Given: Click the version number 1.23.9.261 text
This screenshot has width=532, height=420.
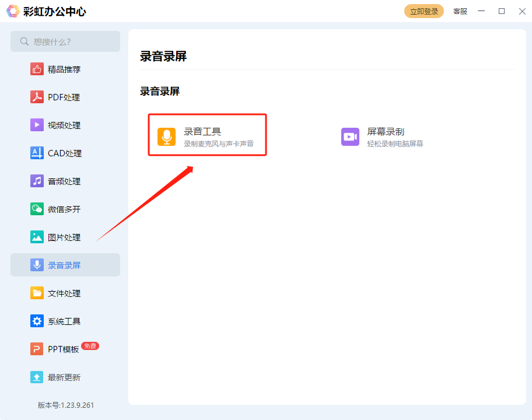Looking at the screenshot, I should coord(77,405).
